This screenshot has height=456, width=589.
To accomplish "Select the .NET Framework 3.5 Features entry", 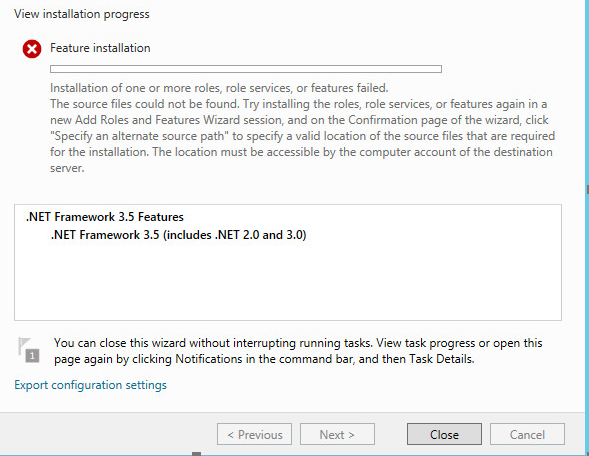I will pyautogui.click(x=105, y=217).
